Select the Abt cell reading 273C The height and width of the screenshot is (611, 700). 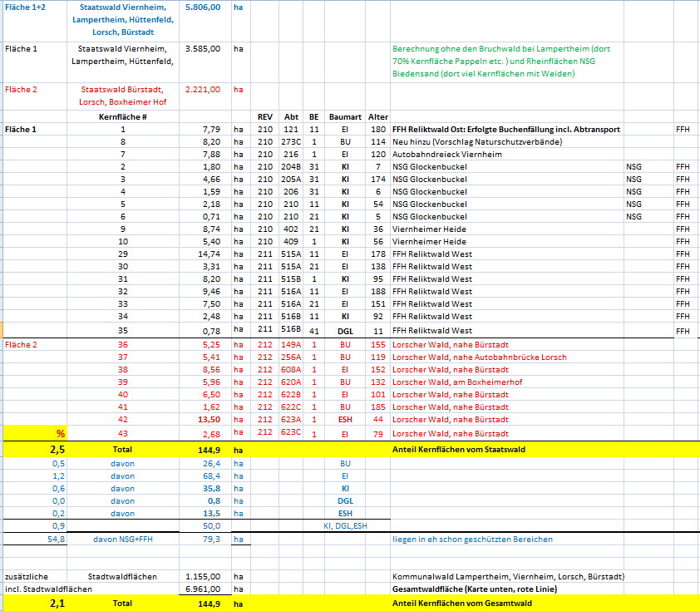click(x=290, y=142)
